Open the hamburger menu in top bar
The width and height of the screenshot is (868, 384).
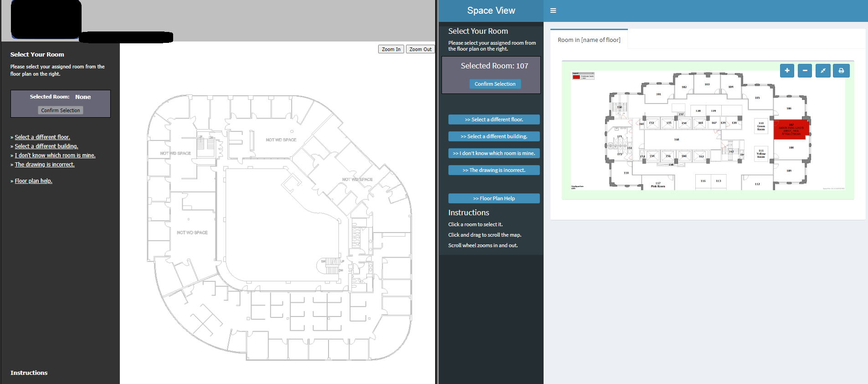[553, 10]
